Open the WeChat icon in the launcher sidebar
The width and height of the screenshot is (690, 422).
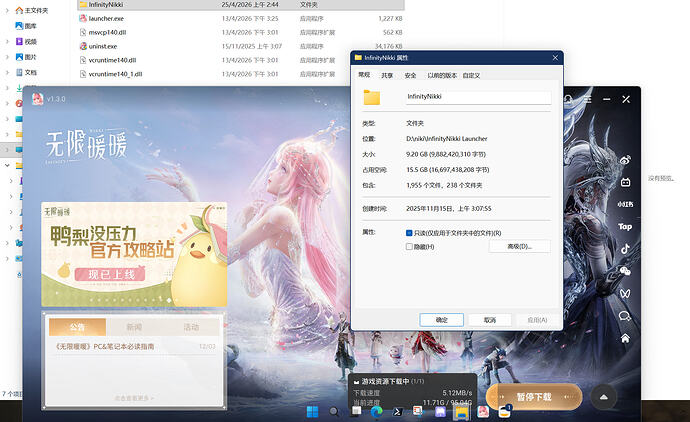(x=625, y=271)
